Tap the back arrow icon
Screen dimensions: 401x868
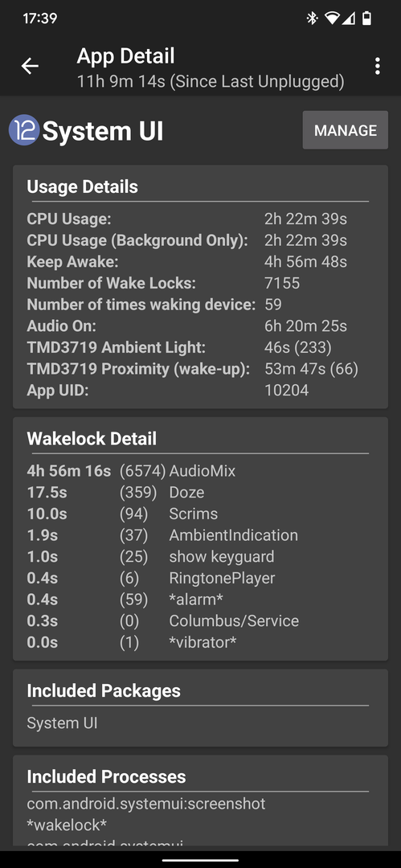coord(30,66)
